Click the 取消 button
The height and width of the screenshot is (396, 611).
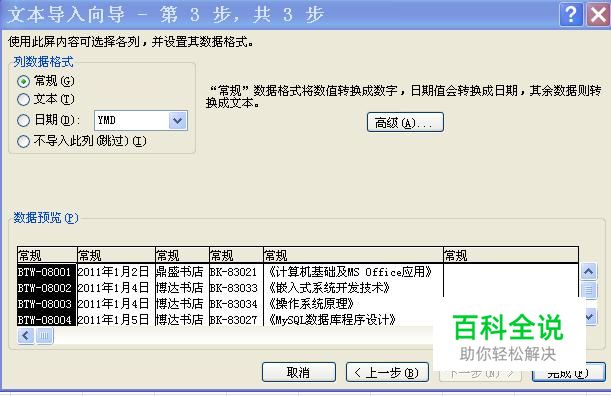click(x=298, y=373)
